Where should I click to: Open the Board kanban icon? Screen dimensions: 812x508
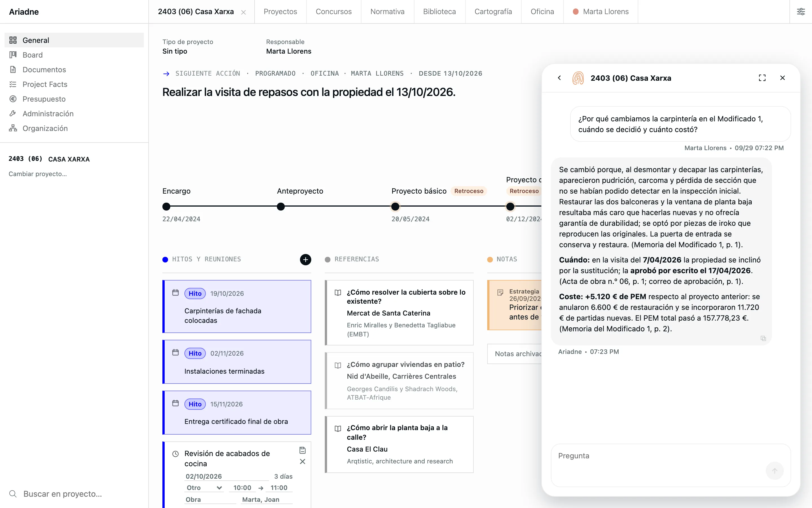tap(13, 55)
